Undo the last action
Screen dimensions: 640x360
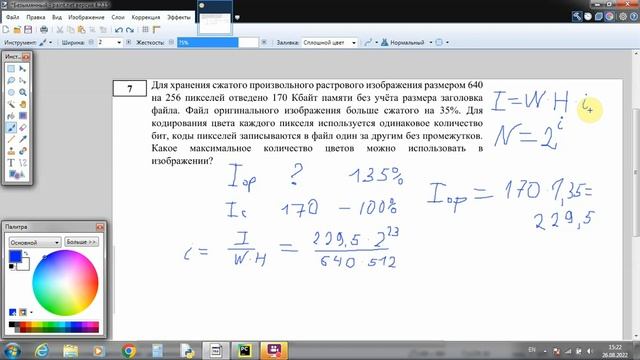tap(119, 29)
